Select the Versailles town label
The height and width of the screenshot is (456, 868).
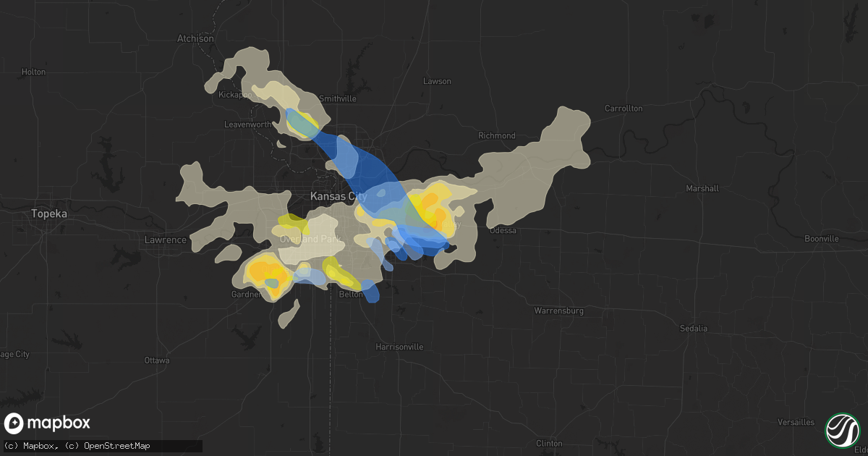pyautogui.click(x=796, y=423)
